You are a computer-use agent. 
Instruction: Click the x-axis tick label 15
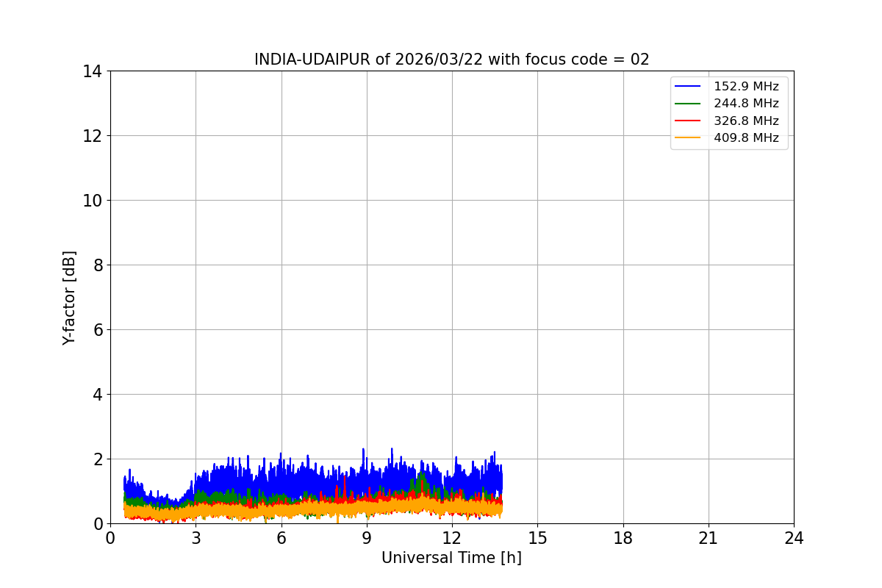(x=537, y=538)
